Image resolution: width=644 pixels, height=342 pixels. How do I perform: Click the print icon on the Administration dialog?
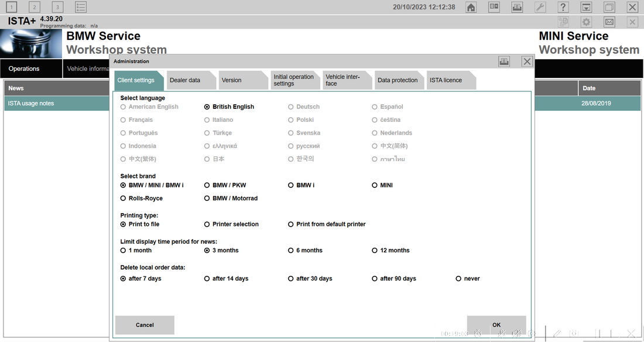504,61
